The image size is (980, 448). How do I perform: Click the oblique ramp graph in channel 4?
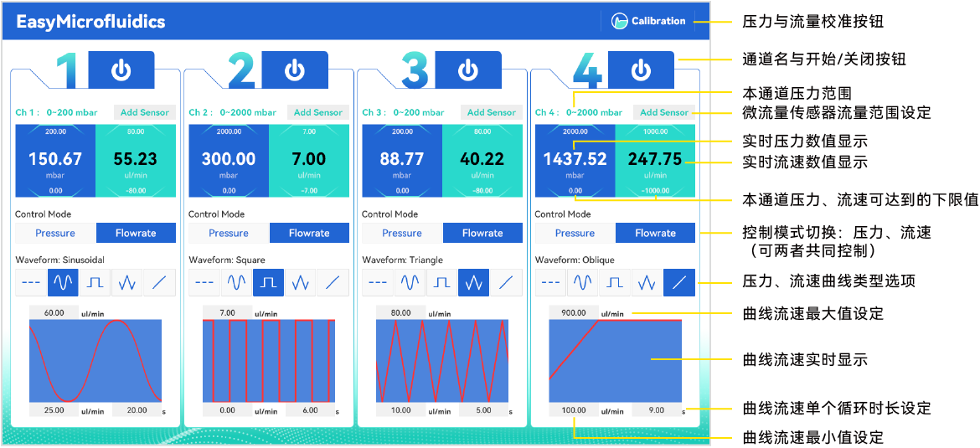click(615, 361)
